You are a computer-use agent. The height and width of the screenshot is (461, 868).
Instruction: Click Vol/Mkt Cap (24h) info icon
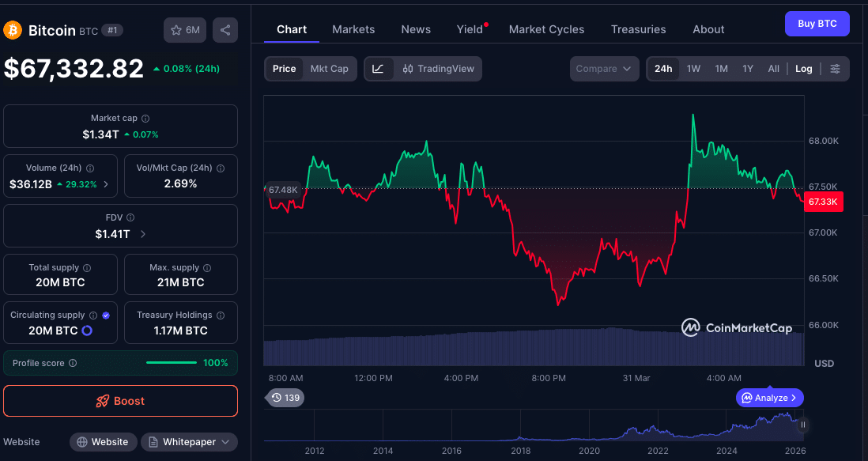(x=221, y=168)
